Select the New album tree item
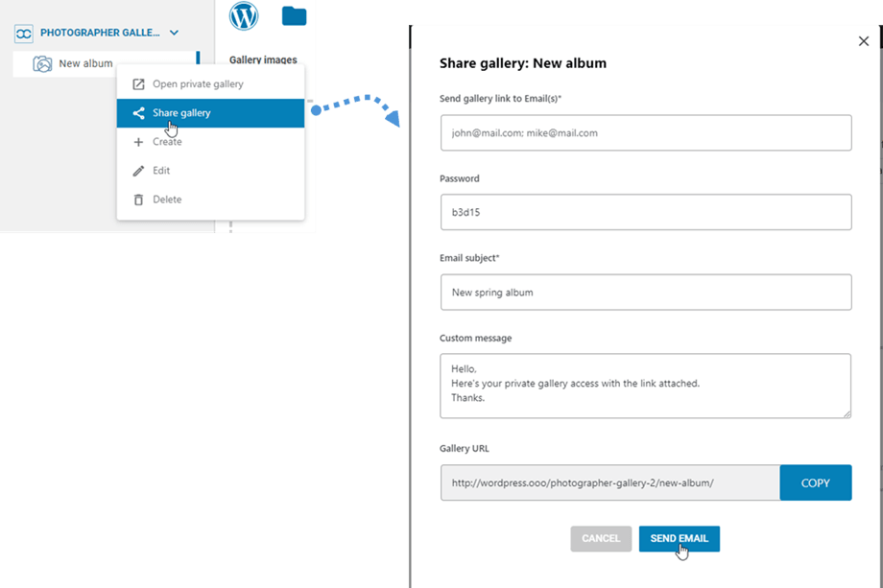883x588 pixels. pos(85,64)
